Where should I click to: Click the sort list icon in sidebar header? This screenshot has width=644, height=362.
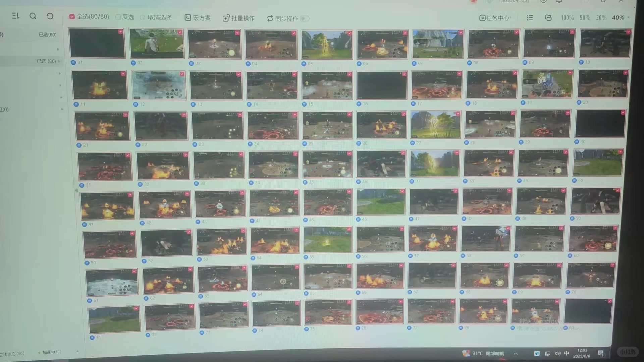(x=15, y=16)
